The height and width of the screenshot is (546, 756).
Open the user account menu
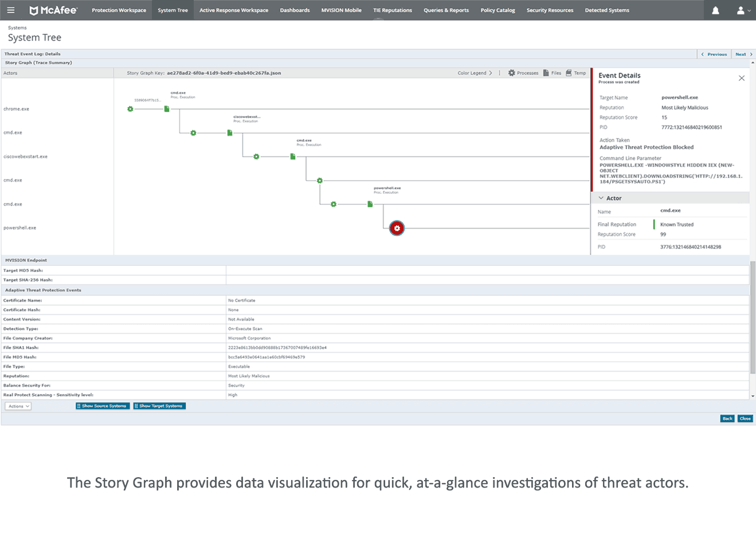coord(743,10)
